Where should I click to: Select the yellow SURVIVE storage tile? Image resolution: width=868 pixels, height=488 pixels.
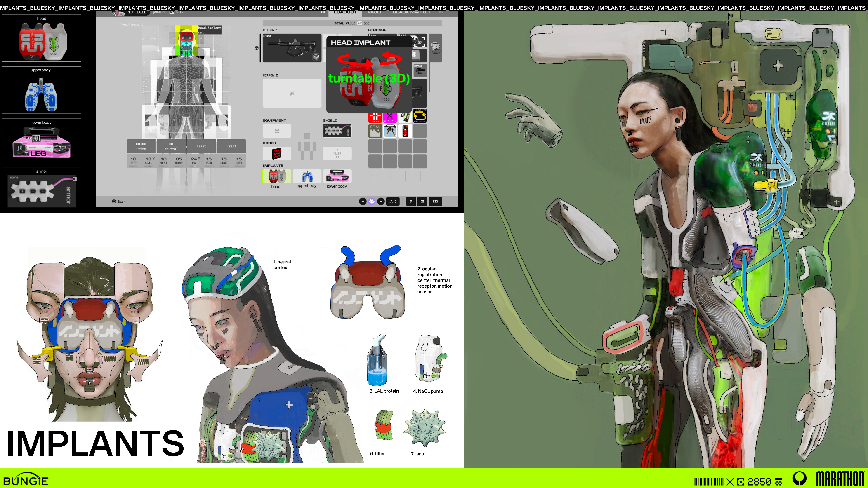click(420, 116)
